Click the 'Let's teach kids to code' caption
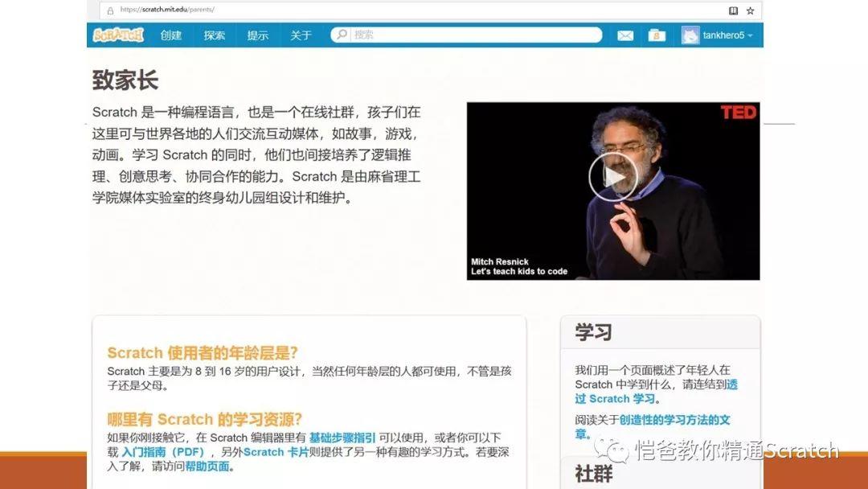868x489 pixels. (x=519, y=271)
